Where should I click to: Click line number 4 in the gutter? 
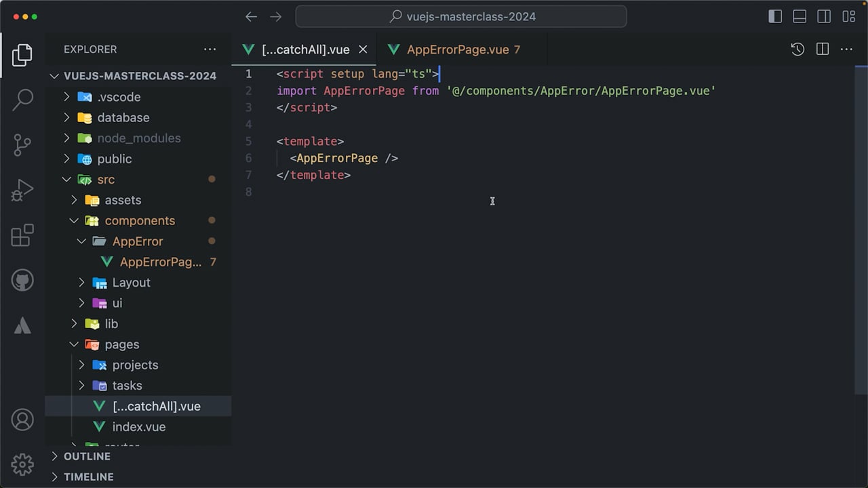click(x=248, y=124)
